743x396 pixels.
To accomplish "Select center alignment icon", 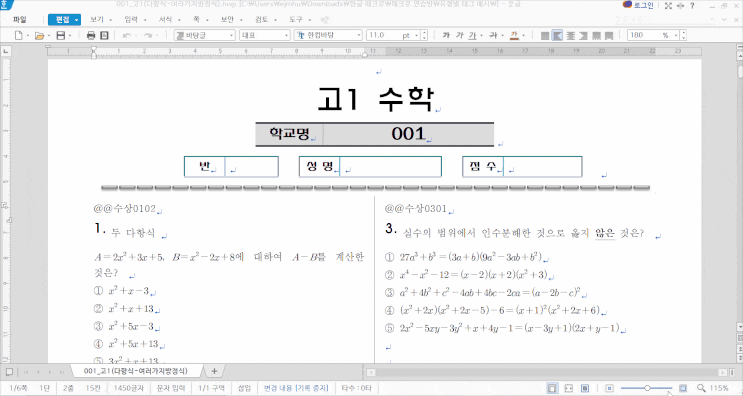I will 571,36.
